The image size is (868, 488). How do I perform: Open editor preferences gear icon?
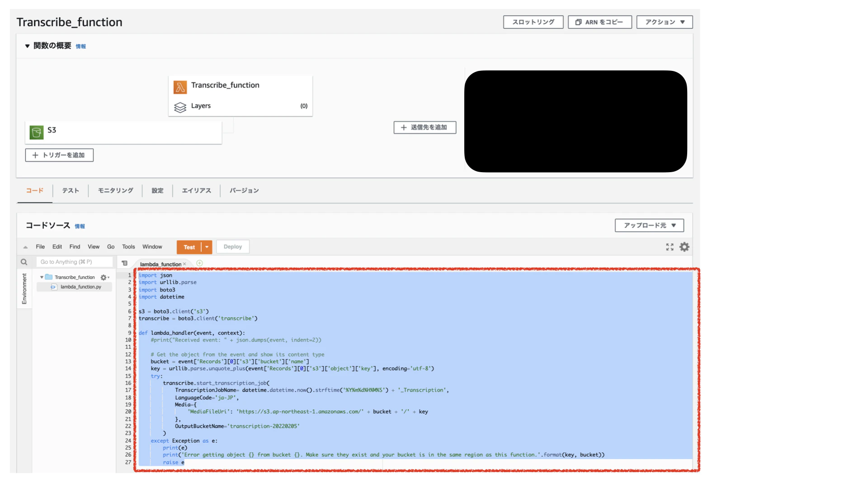click(x=684, y=247)
